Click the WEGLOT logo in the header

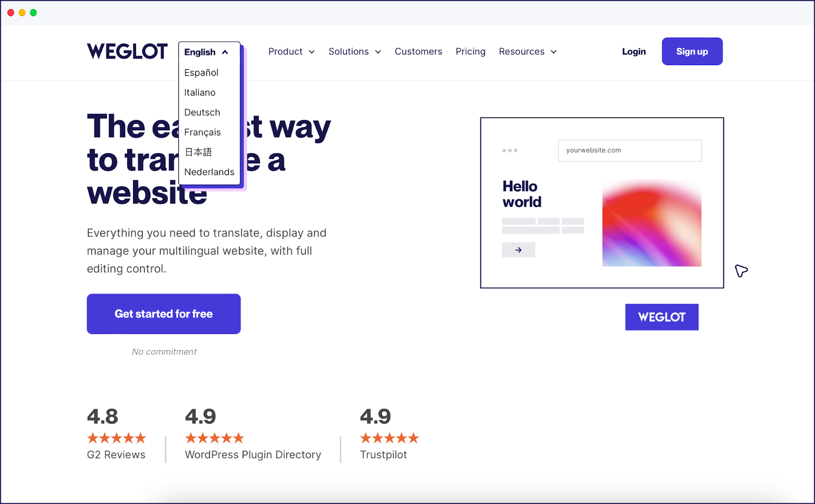(127, 51)
